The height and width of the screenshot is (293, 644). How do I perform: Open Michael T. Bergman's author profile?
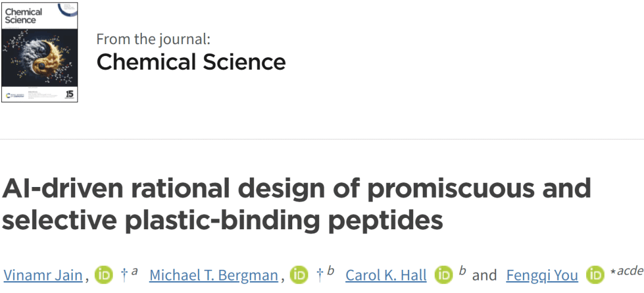[213, 275]
